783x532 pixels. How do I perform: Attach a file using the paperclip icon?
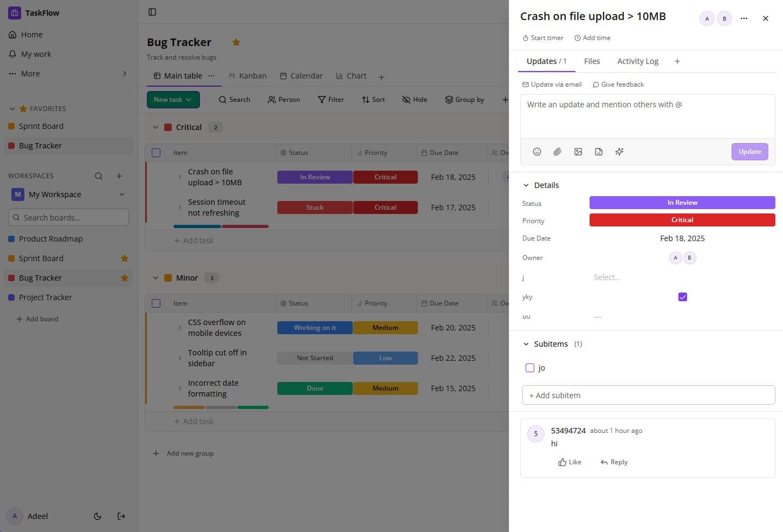point(557,152)
